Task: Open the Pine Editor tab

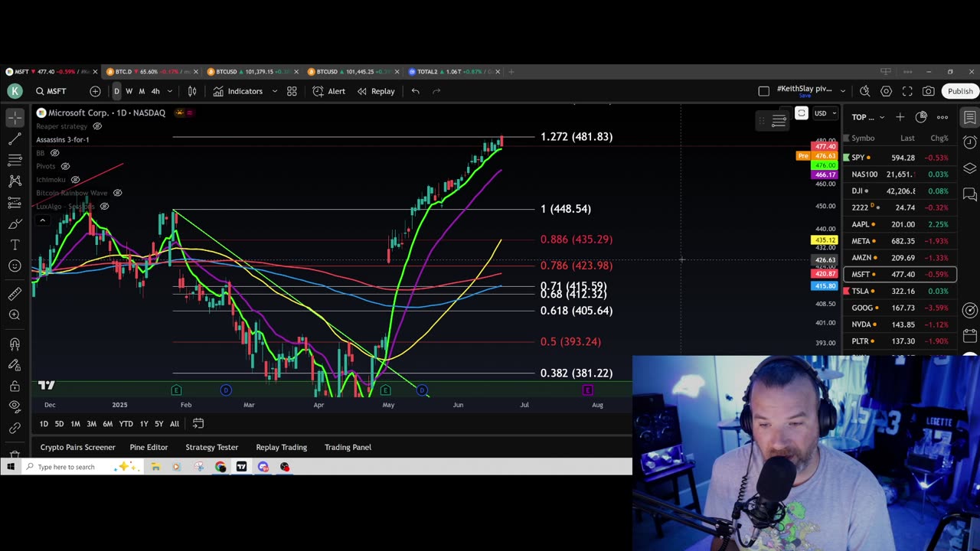Action: [149, 447]
